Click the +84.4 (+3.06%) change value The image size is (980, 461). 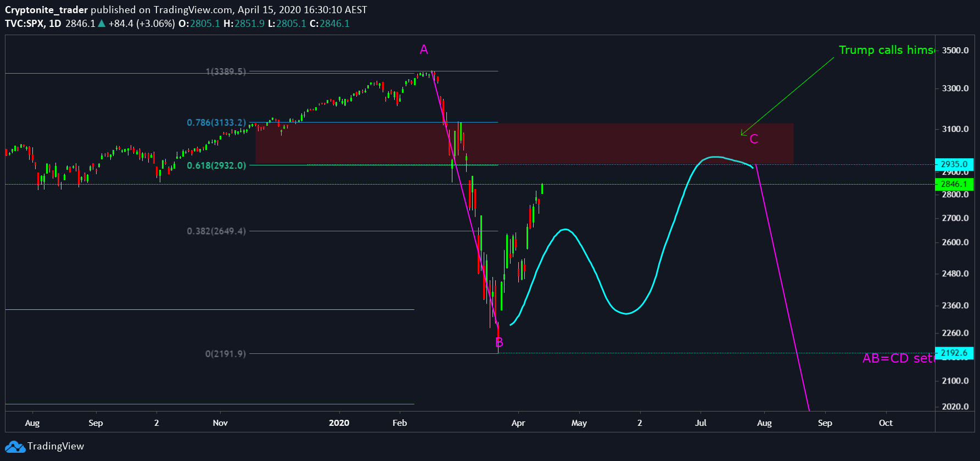point(142,24)
